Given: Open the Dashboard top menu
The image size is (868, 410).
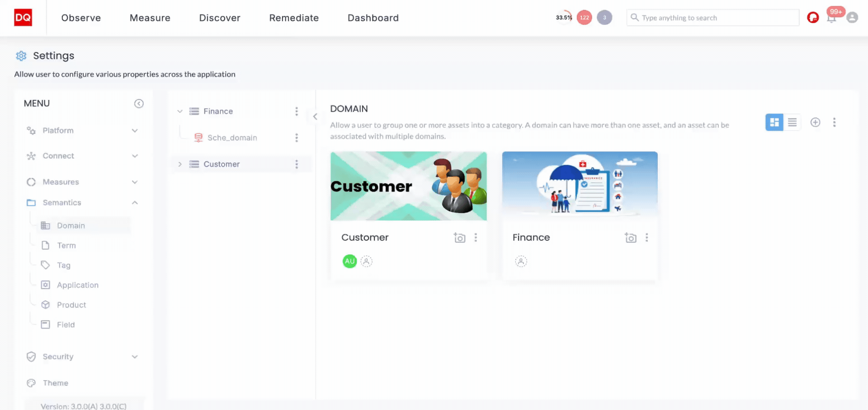Looking at the screenshot, I should click(x=373, y=18).
